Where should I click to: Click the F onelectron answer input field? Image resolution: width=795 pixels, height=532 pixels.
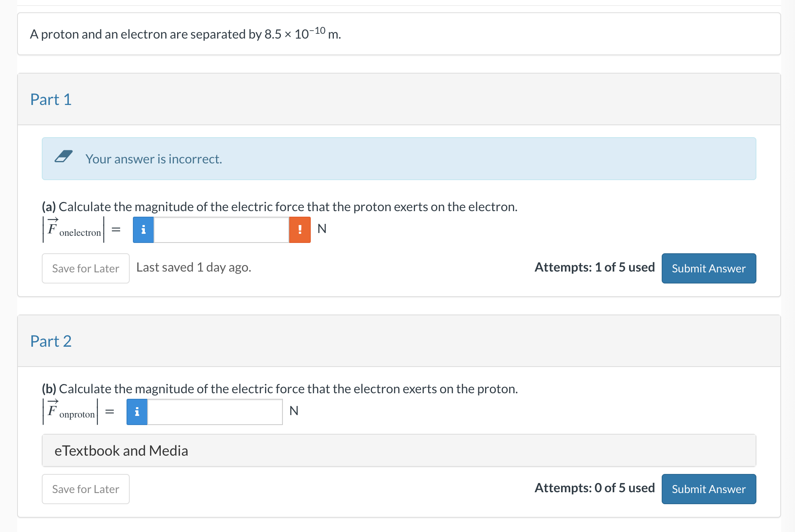tap(221, 230)
